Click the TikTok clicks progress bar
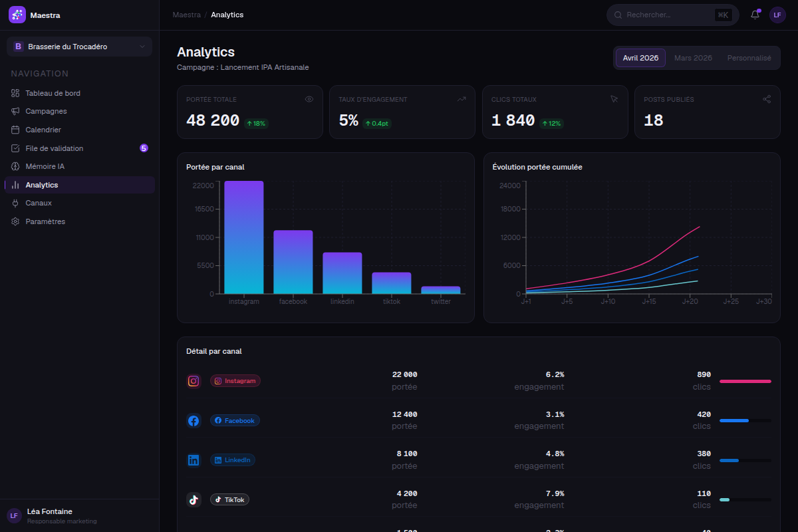798x532 pixels. coord(745,499)
